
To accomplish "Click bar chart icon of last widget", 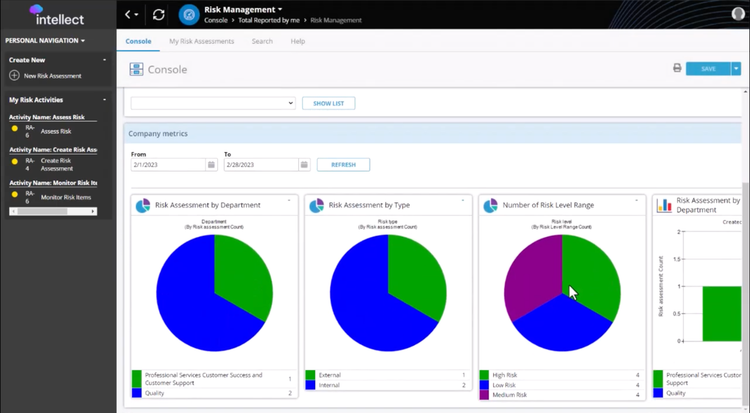I will (x=664, y=205).
